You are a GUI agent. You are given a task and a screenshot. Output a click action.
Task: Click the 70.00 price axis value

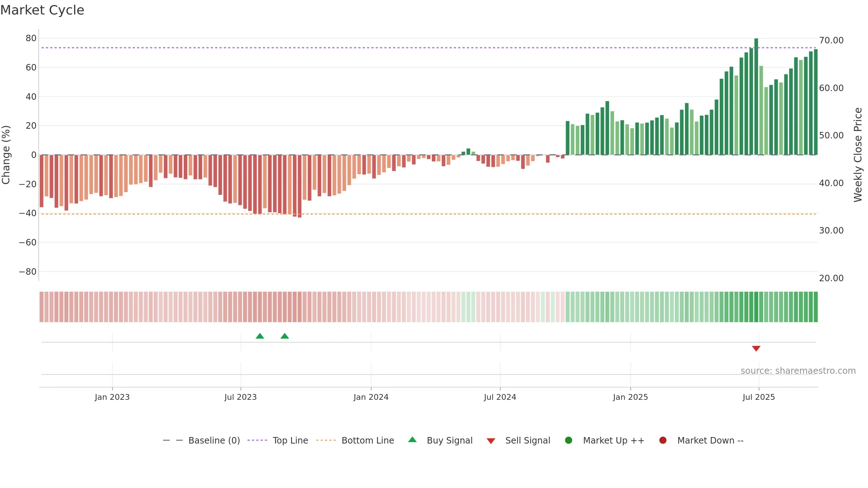coord(831,40)
